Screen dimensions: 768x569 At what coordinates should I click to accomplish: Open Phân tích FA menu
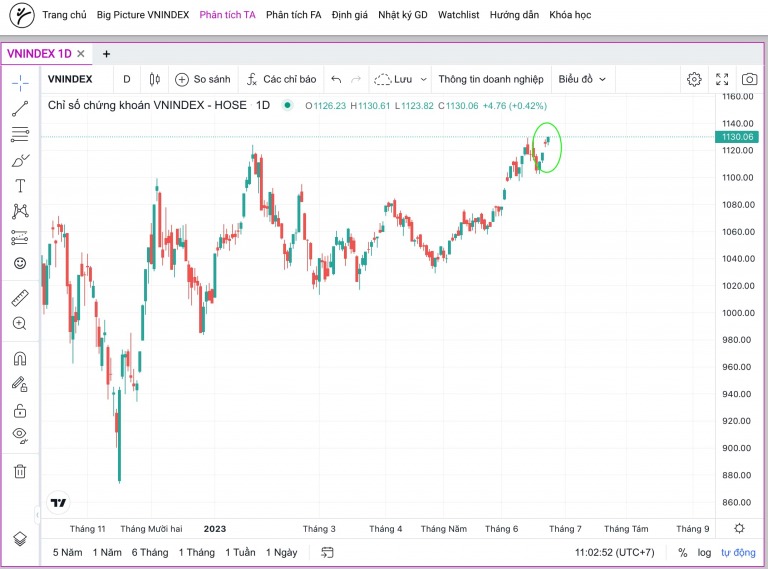pos(293,15)
